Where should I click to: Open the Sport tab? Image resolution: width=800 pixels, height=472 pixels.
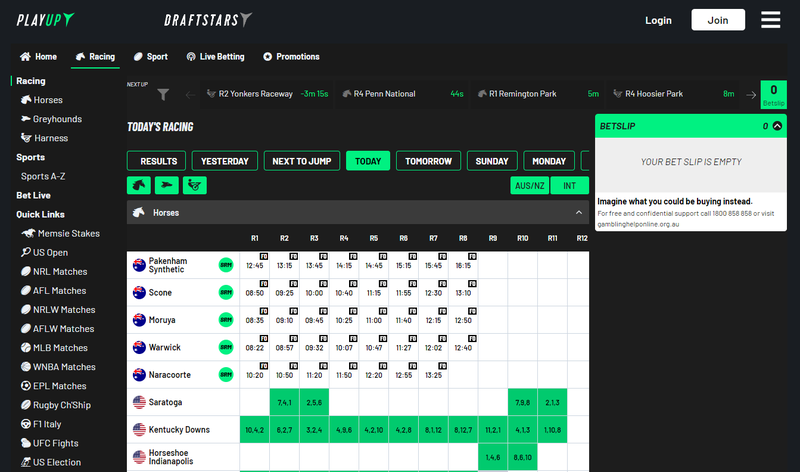(151, 57)
